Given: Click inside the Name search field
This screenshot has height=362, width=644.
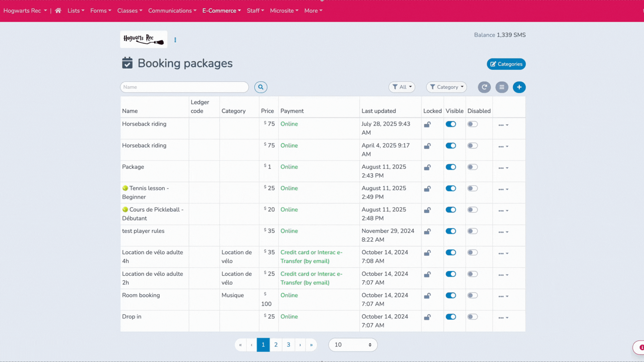Looking at the screenshot, I should click(x=184, y=87).
